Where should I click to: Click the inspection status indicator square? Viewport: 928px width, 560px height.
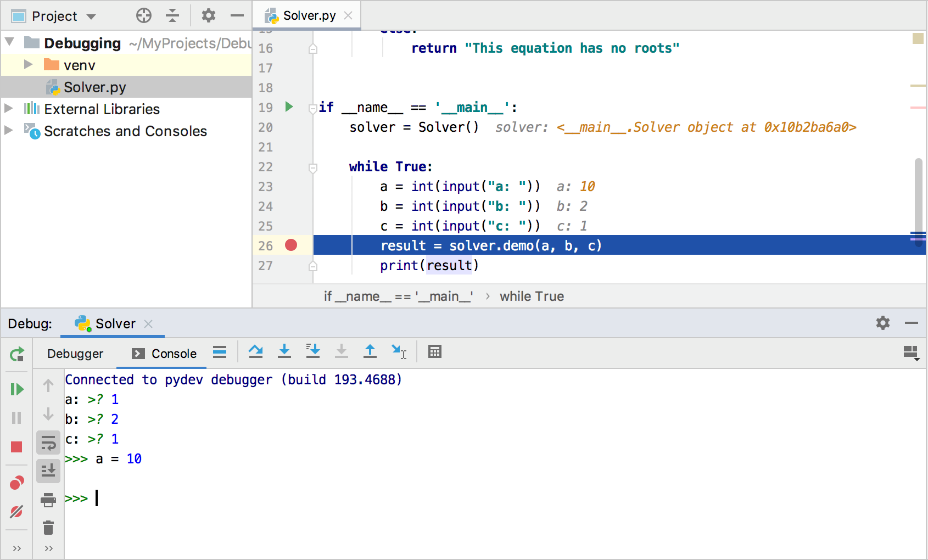918,38
